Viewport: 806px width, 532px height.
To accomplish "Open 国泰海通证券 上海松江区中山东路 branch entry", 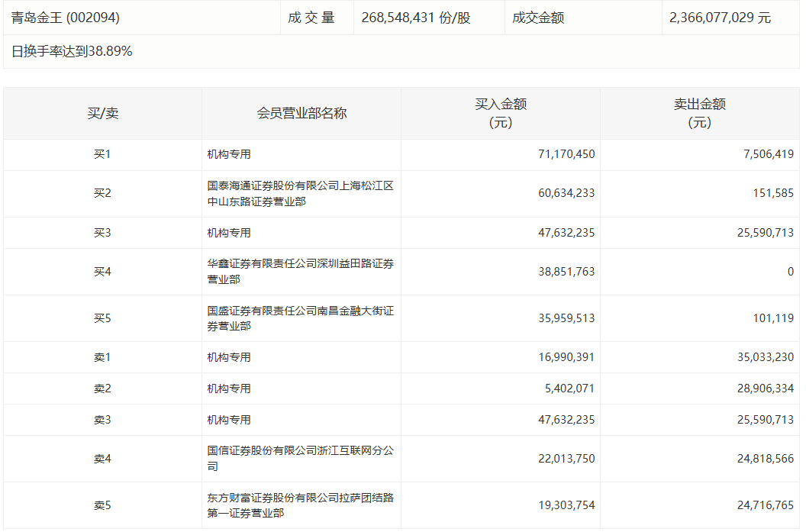I will (300, 194).
